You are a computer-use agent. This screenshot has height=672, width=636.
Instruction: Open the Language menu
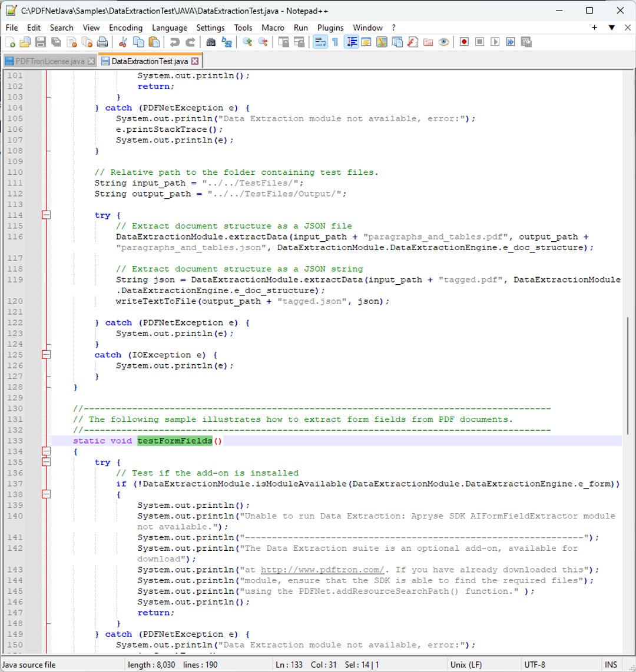170,28
